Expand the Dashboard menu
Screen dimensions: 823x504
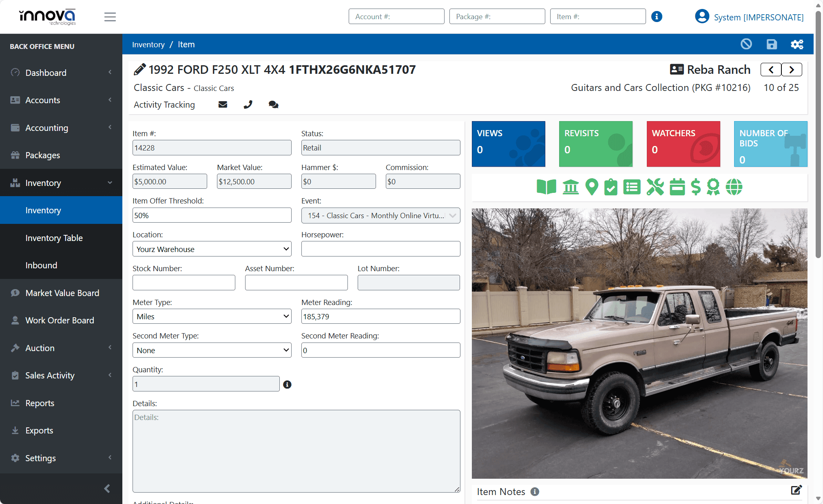coord(61,73)
